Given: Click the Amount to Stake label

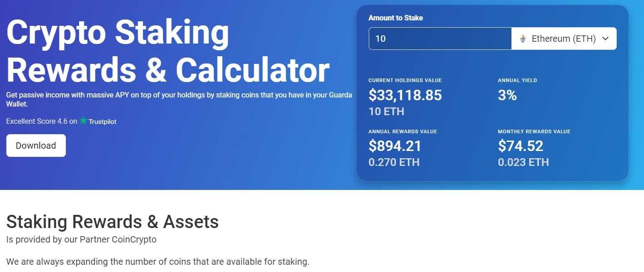Looking at the screenshot, I should [396, 18].
